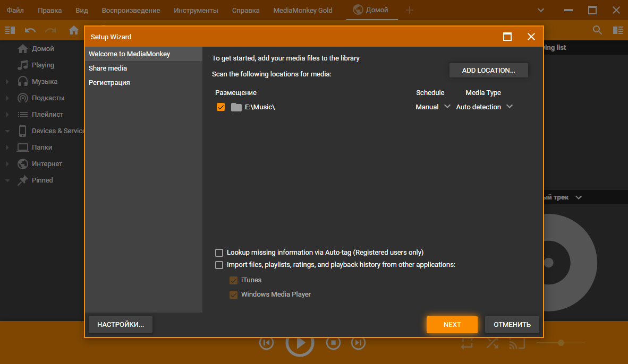The height and width of the screenshot is (364, 628).
Task: Open the Вид menu
Action: pos(82,11)
